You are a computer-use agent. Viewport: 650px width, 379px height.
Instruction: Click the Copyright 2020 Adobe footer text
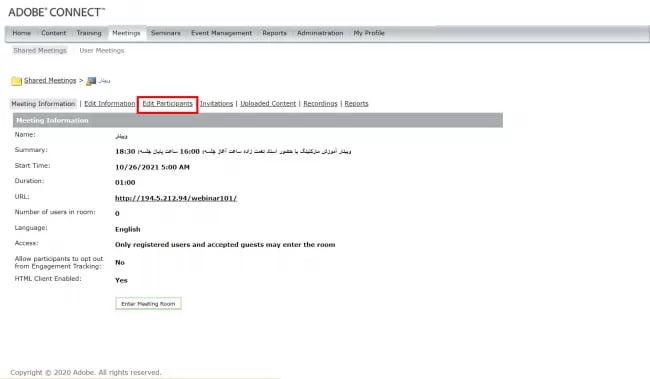tap(86, 372)
